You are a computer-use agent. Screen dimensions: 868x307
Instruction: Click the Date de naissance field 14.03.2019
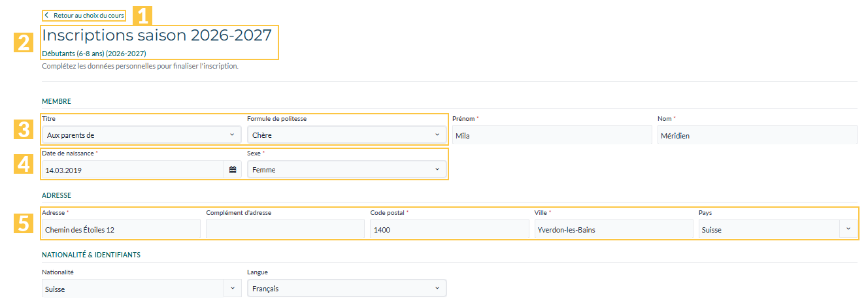[x=133, y=170]
